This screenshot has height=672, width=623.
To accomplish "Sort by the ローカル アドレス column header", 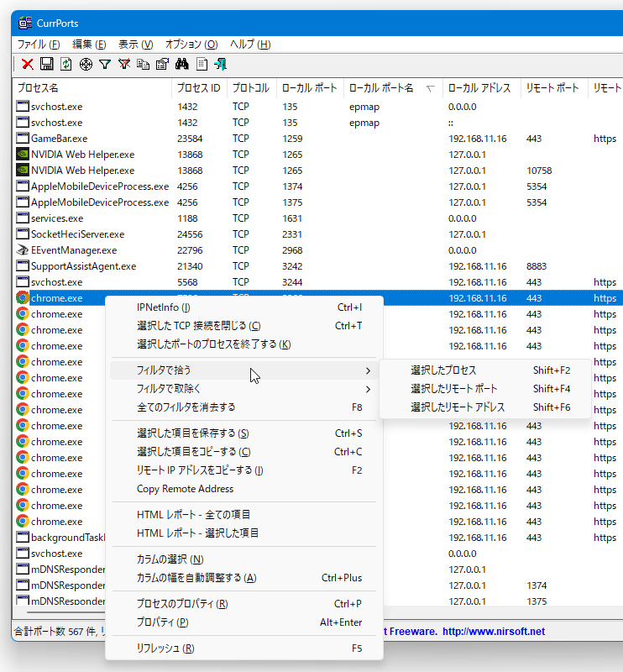I will coord(482,88).
